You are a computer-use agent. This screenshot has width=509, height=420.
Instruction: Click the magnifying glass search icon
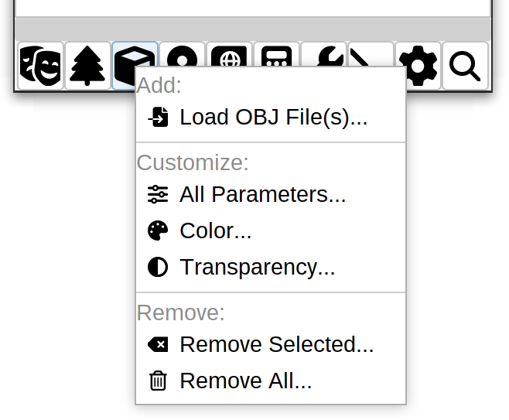pyautogui.click(x=465, y=66)
